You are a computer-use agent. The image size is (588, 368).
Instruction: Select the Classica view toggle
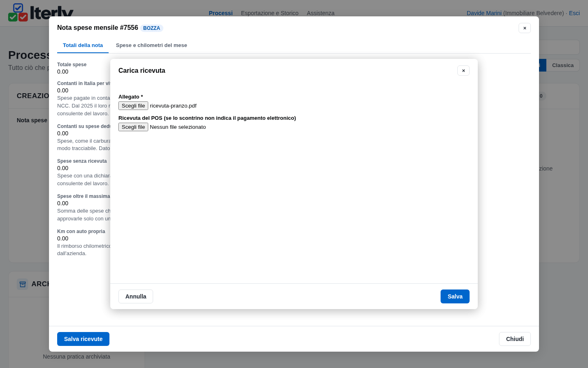tap(563, 65)
